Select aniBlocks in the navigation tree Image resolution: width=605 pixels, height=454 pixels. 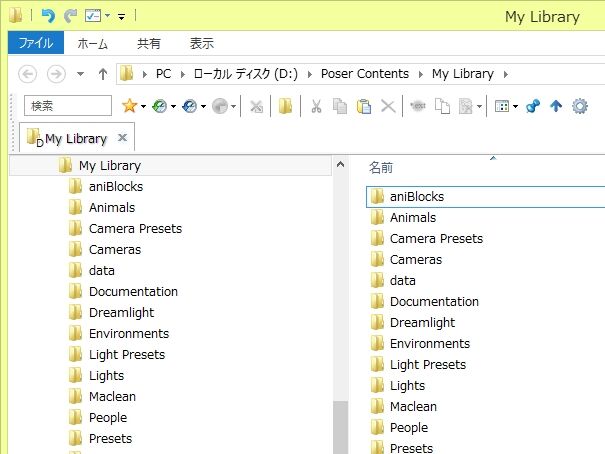tap(116, 186)
